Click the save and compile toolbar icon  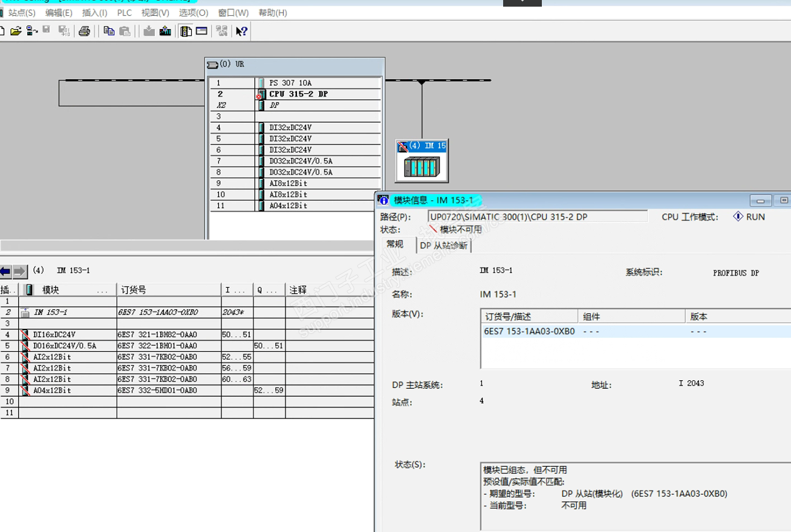(63, 31)
